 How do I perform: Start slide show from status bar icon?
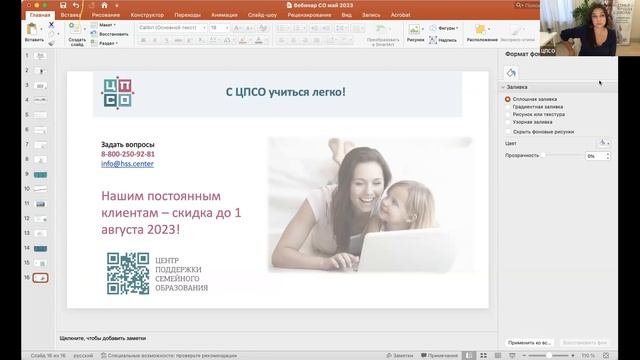coord(512,356)
